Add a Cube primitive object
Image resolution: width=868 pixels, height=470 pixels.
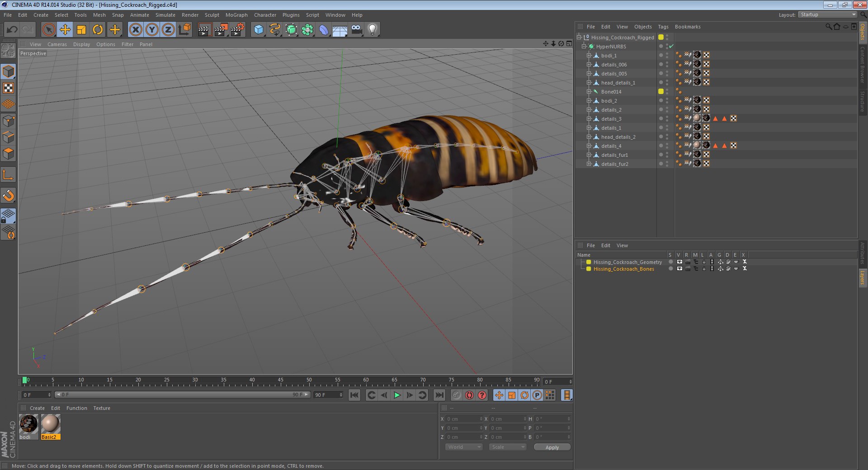pyautogui.click(x=259, y=30)
